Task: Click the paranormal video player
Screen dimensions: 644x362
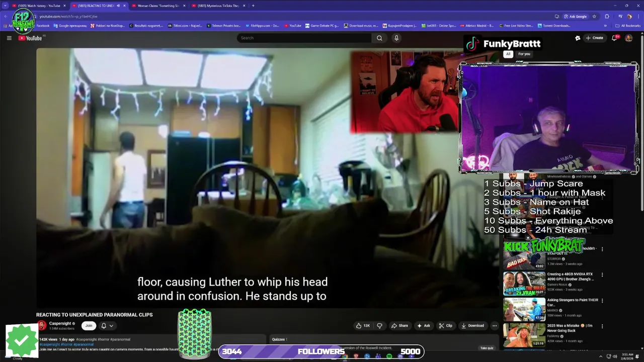Action: click(267, 177)
